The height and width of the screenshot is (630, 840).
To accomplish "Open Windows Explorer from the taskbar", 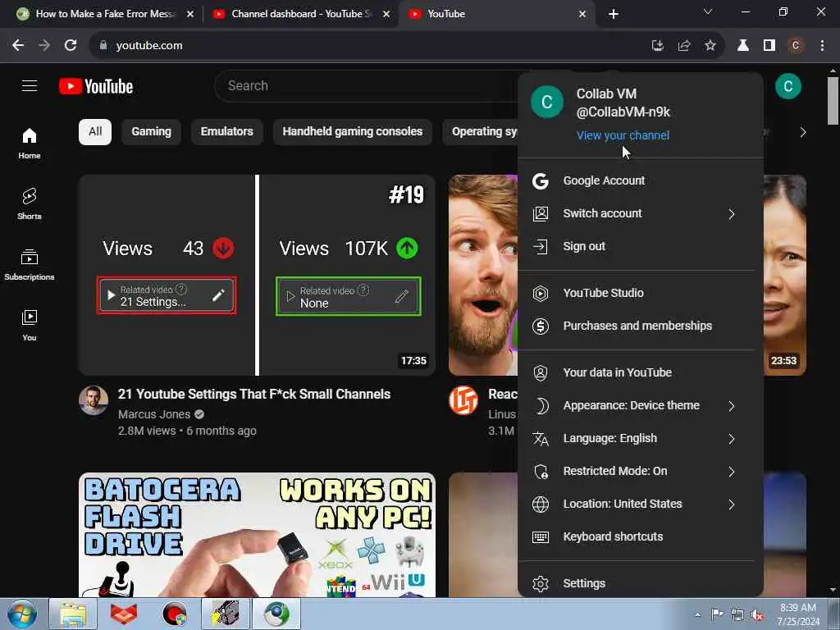I will point(73,614).
